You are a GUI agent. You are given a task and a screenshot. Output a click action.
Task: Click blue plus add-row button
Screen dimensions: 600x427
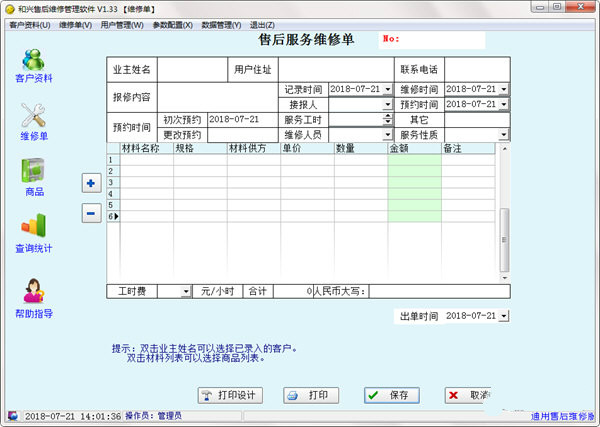(x=90, y=183)
